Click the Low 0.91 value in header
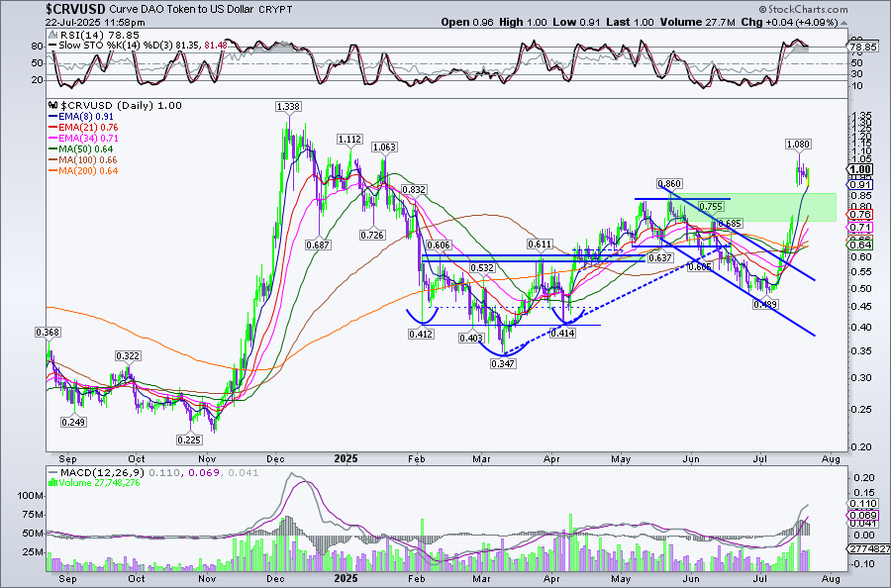 (x=575, y=22)
